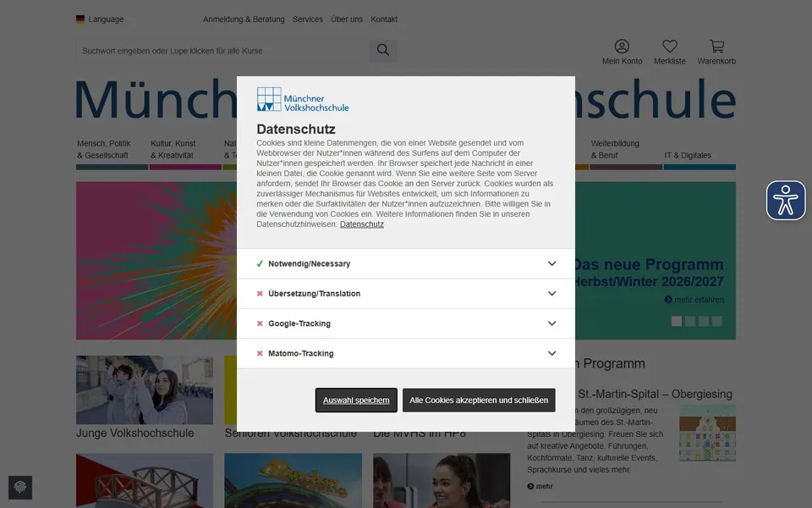Toggle the Notwendig/Necessary green checkmark
Screen dimensions: 812x508
(260, 263)
